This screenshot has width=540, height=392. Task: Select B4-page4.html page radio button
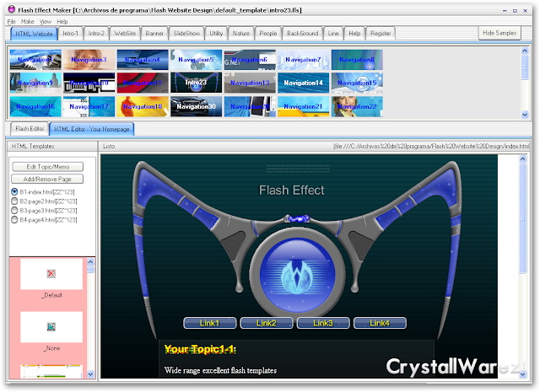14,219
